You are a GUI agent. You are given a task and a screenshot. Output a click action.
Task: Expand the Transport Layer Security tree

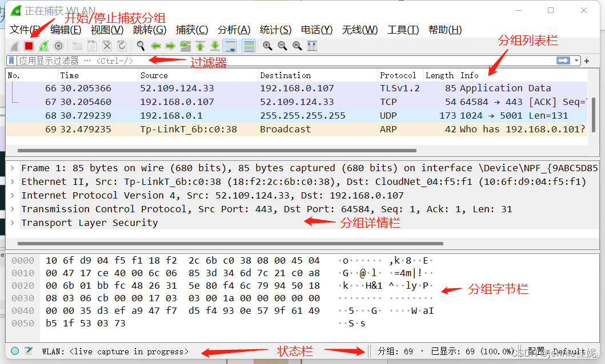[x=13, y=223]
